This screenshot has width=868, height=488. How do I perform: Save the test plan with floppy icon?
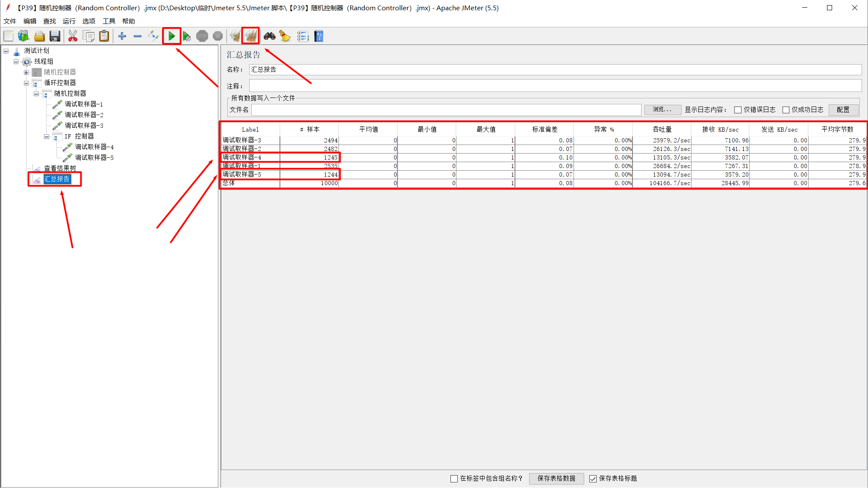click(x=55, y=36)
